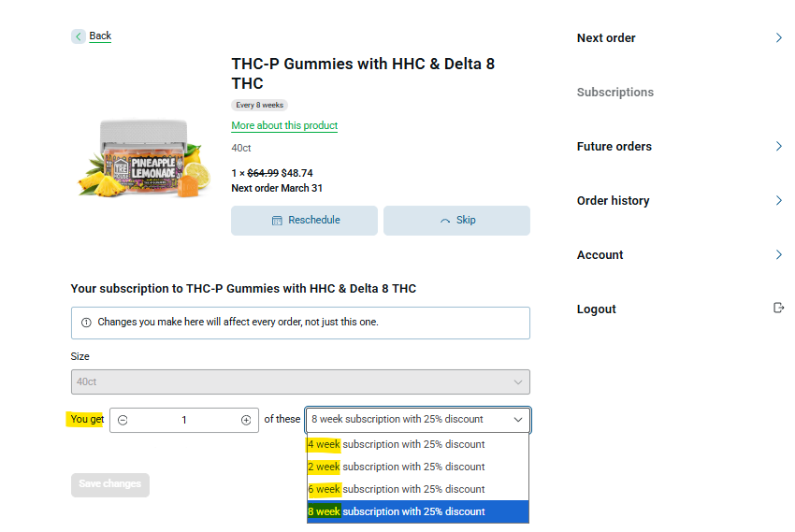Click the Logout exit icon
Screen dimensions: 795x532
[x=778, y=309]
